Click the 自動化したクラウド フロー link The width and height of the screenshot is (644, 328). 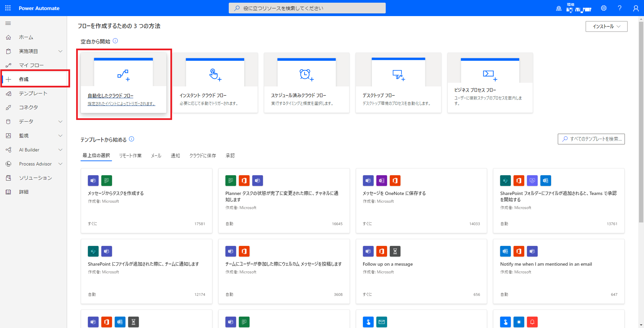110,96
